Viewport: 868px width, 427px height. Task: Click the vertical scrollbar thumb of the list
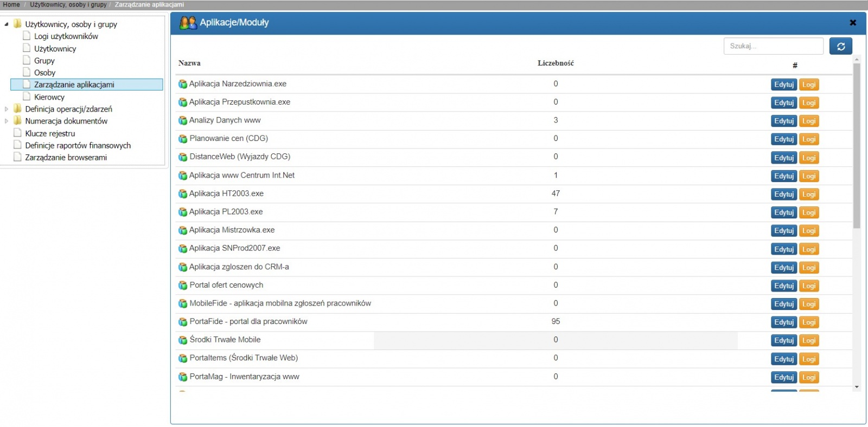[x=857, y=145]
